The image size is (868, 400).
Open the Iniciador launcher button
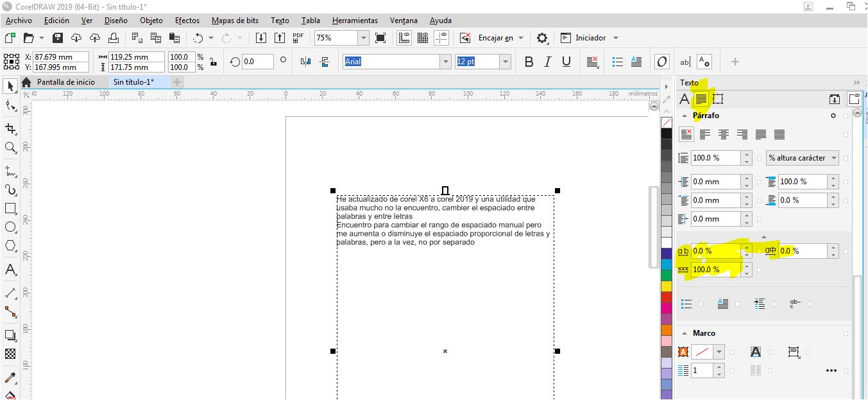point(590,38)
